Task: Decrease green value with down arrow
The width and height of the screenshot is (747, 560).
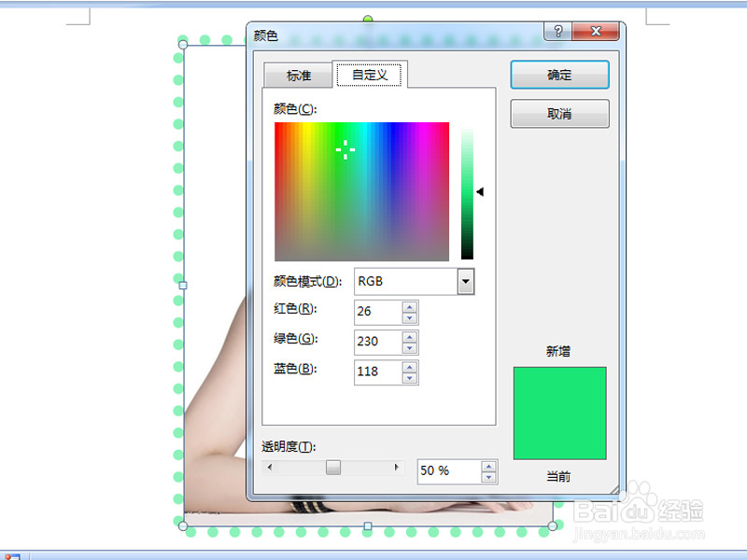Action: coord(410,348)
